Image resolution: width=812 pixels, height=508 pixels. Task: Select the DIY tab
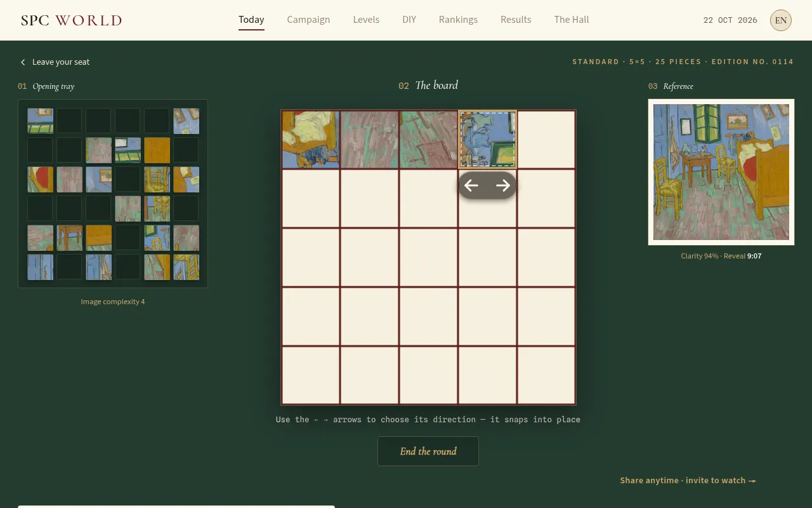[x=409, y=20]
